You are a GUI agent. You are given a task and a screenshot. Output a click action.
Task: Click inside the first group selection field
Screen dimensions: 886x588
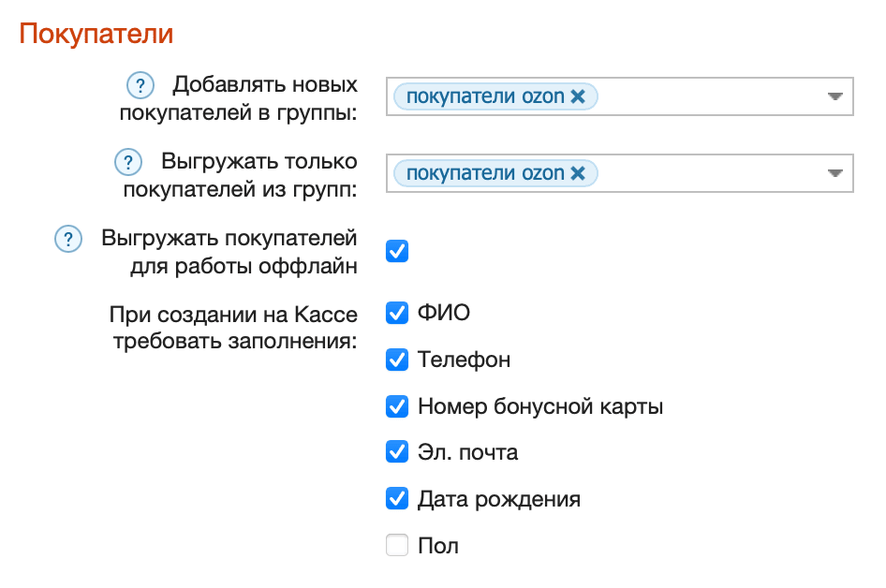coord(702,96)
